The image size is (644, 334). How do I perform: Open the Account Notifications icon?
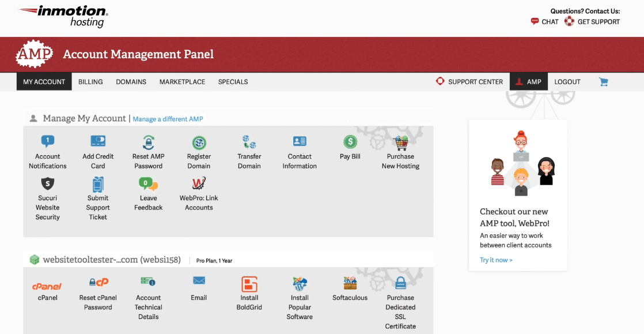pyautogui.click(x=48, y=142)
